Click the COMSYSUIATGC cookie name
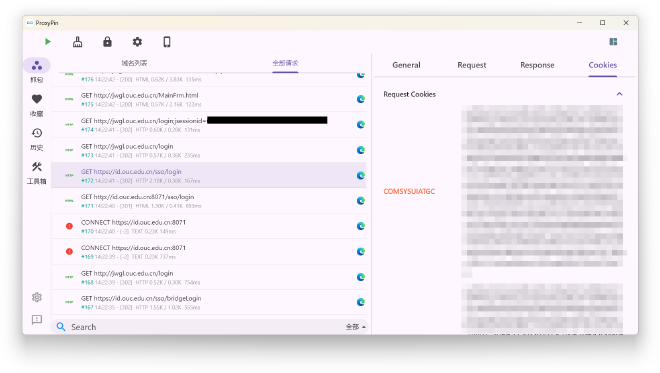660x373 pixels. (x=409, y=192)
